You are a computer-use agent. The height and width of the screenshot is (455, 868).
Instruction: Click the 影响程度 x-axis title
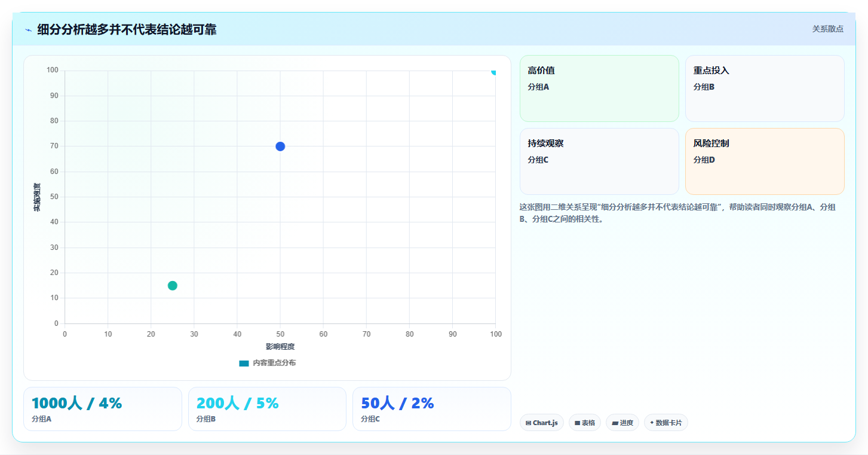[x=280, y=346]
